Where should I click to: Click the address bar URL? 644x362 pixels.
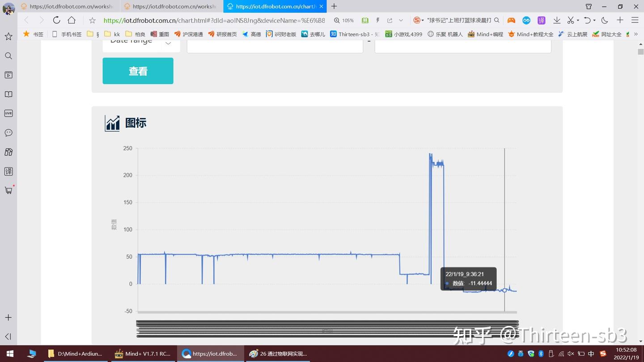214,20
